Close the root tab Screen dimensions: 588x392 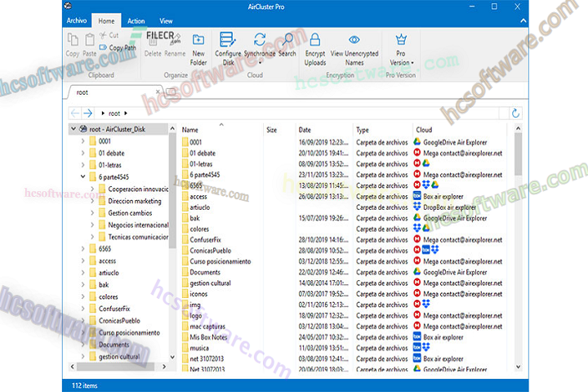pyautogui.click(x=158, y=91)
